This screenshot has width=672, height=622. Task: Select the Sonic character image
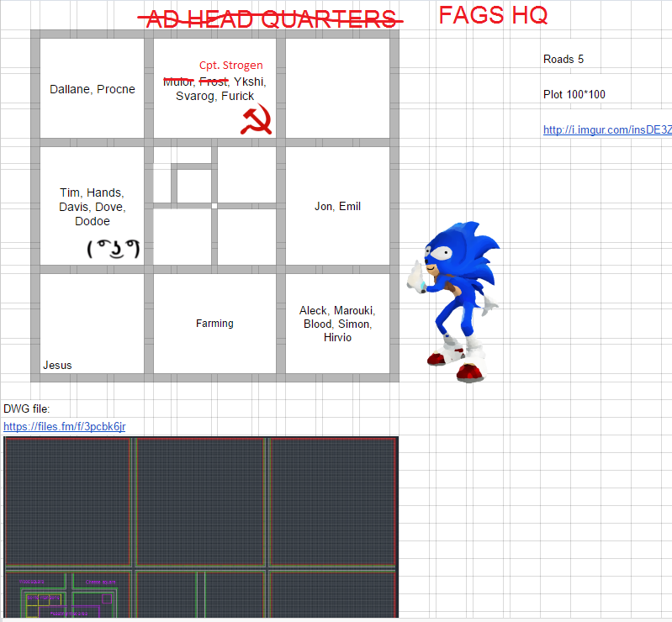(x=453, y=302)
